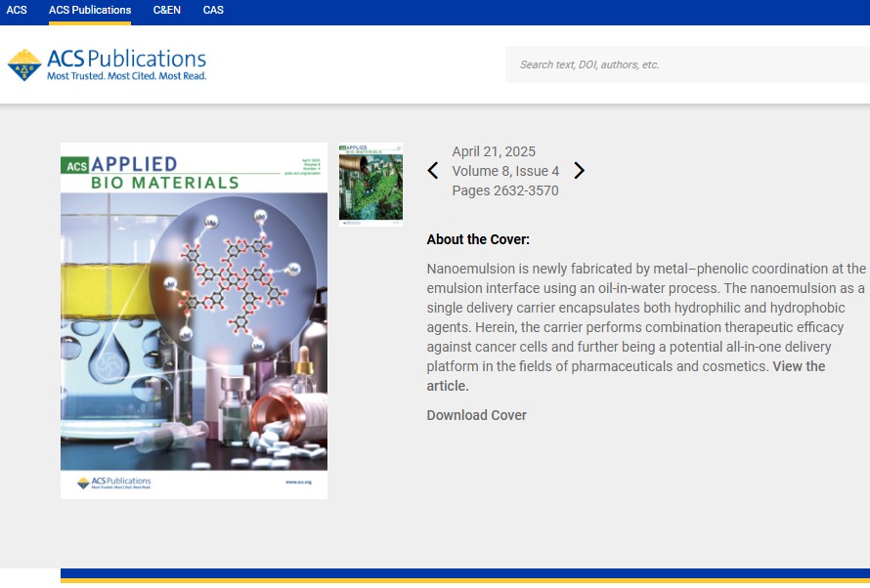The image size is (870, 588).
Task: Click the ACS Publications logo
Action: [107, 64]
